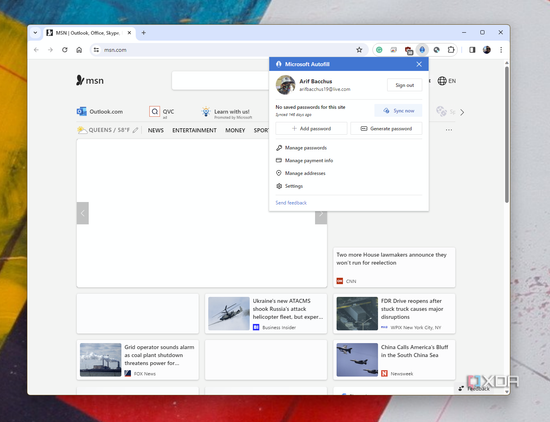The width and height of the screenshot is (550, 422).
Task: Click the browser forward arrow
Action: click(51, 50)
